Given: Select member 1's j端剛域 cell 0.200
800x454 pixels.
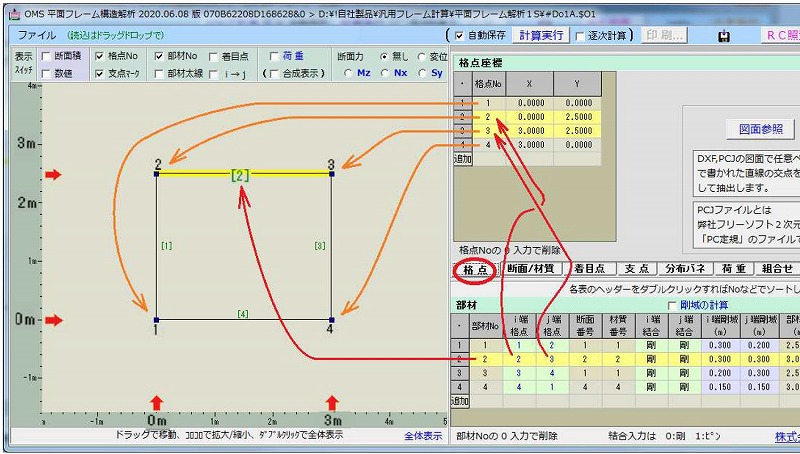Looking at the screenshot, I should pyautogui.click(x=759, y=345).
